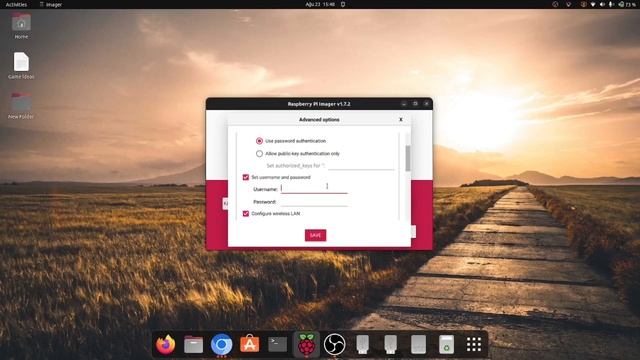640x360 pixels.
Task: Minimize the Raspberry Pi Imager window
Action: (404, 104)
